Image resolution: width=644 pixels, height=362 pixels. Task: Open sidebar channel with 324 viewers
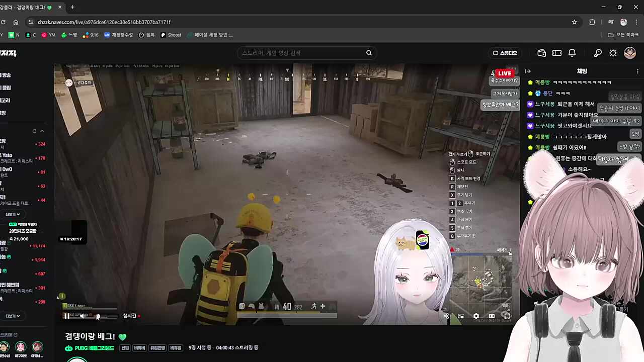[x=24, y=144]
